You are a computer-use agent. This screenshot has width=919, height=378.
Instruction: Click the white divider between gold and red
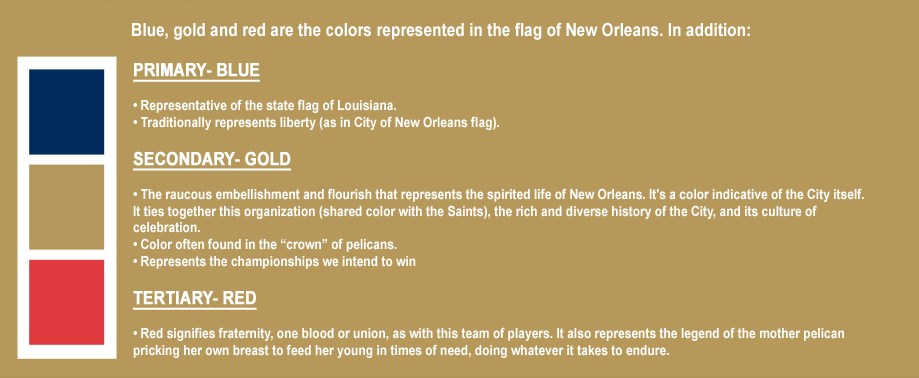(x=66, y=255)
